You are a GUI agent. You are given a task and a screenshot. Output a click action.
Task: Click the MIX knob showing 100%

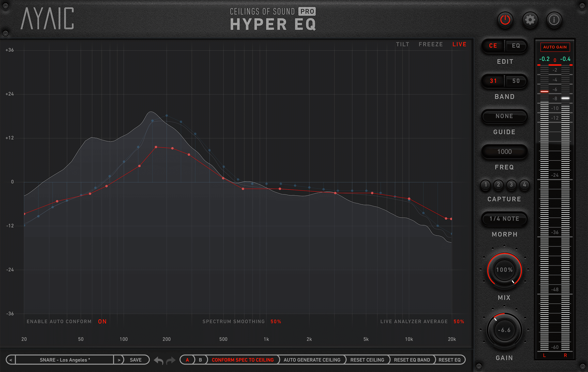coord(504,270)
